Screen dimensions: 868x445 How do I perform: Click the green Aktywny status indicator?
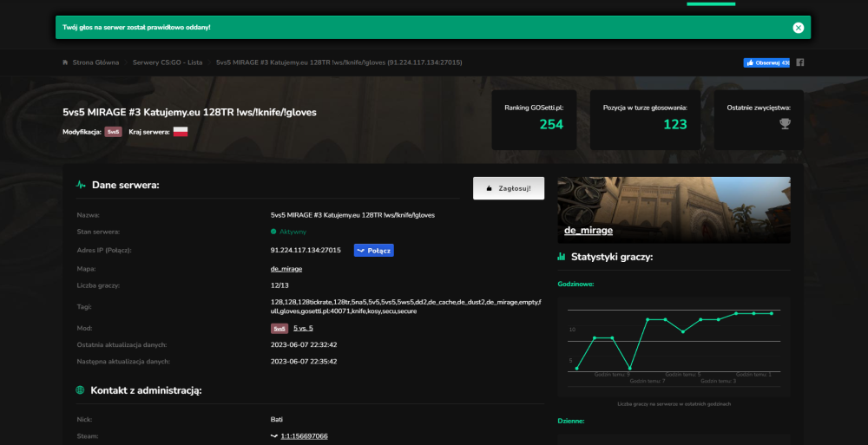[x=288, y=232]
